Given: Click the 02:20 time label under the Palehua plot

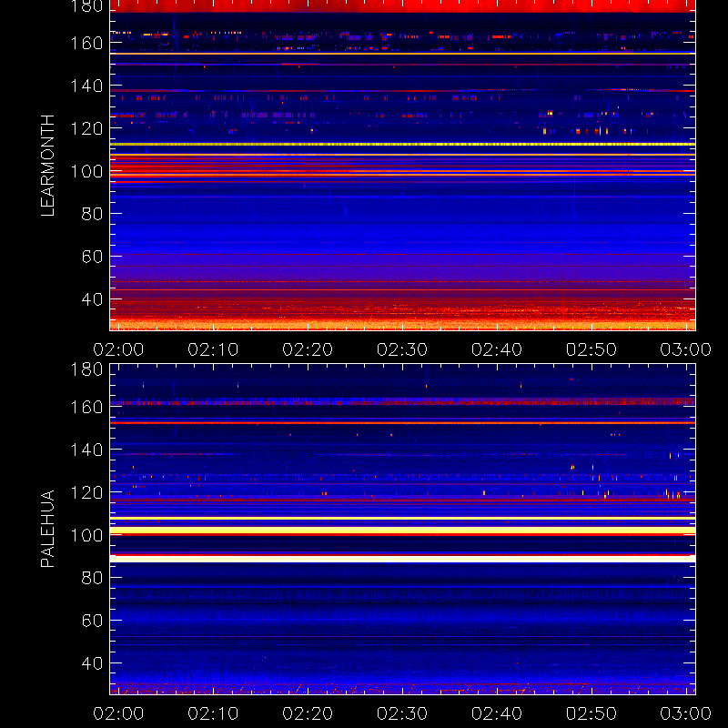Looking at the screenshot, I should pyautogui.click(x=308, y=713).
